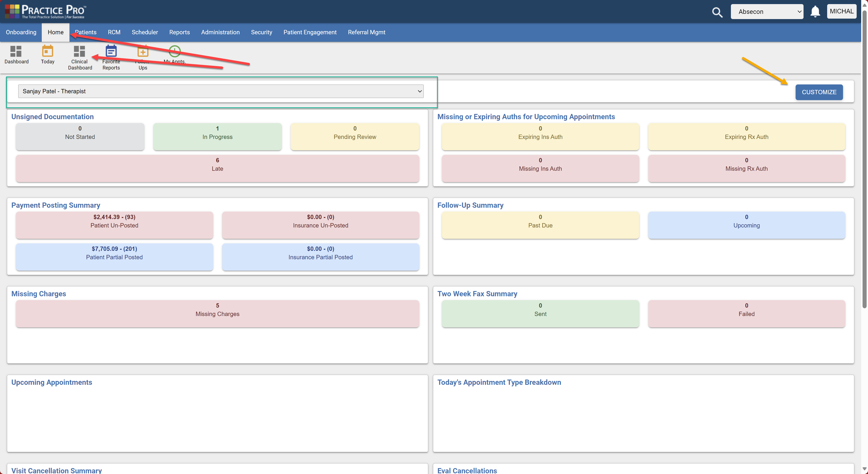Open the 5 Missing Charges card

point(217,313)
